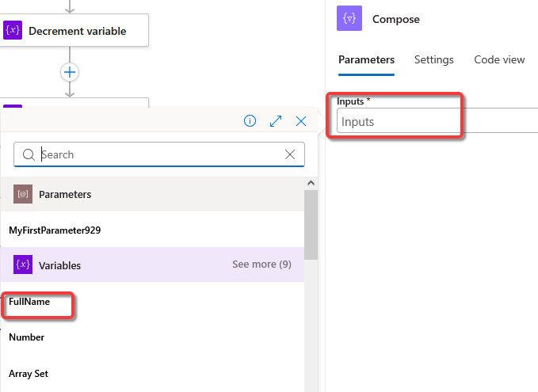Add a step with the plus button

tap(70, 72)
